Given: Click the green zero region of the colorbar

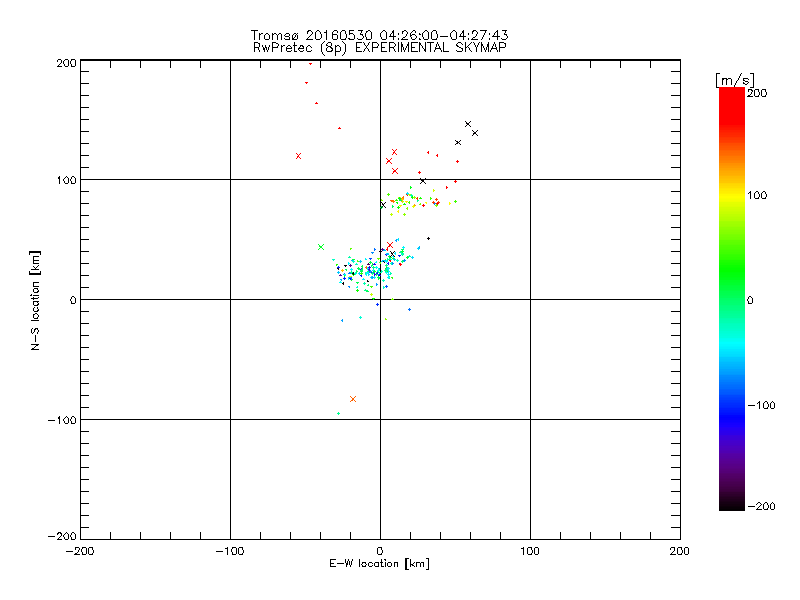Looking at the screenshot, I should click(x=732, y=300).
